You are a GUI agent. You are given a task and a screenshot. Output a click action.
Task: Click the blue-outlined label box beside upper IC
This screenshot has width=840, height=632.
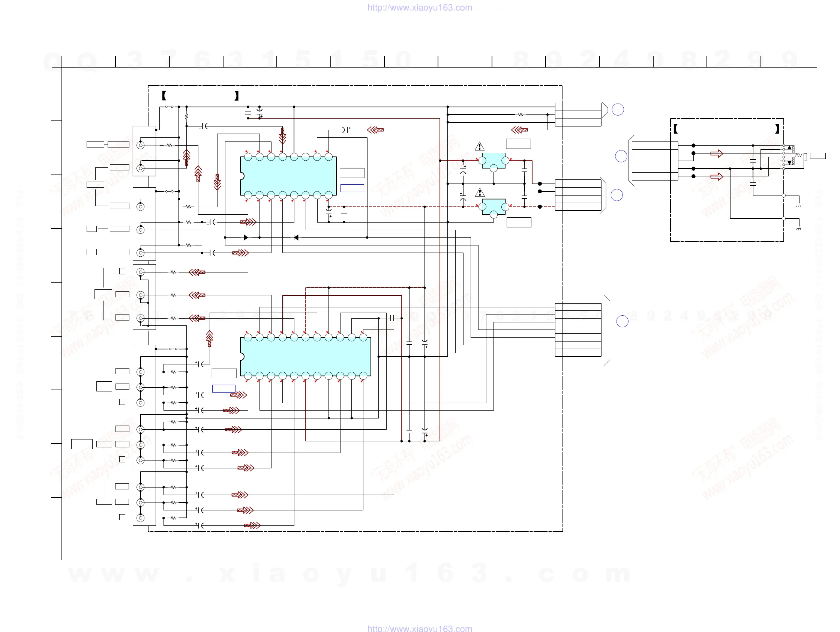(352, 188)
